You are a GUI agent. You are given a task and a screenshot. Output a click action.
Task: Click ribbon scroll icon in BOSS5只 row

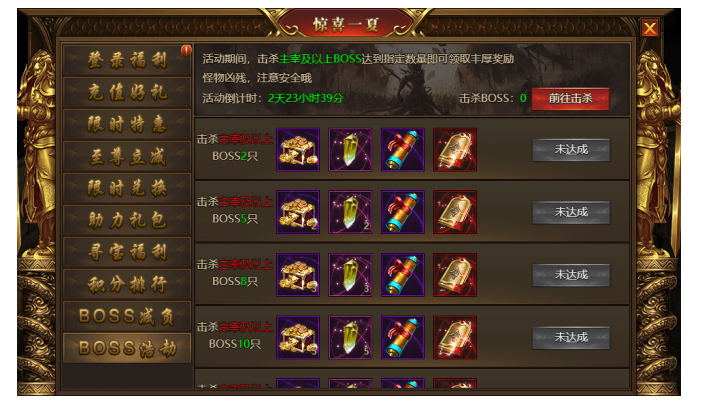click(x=403, y=212)
